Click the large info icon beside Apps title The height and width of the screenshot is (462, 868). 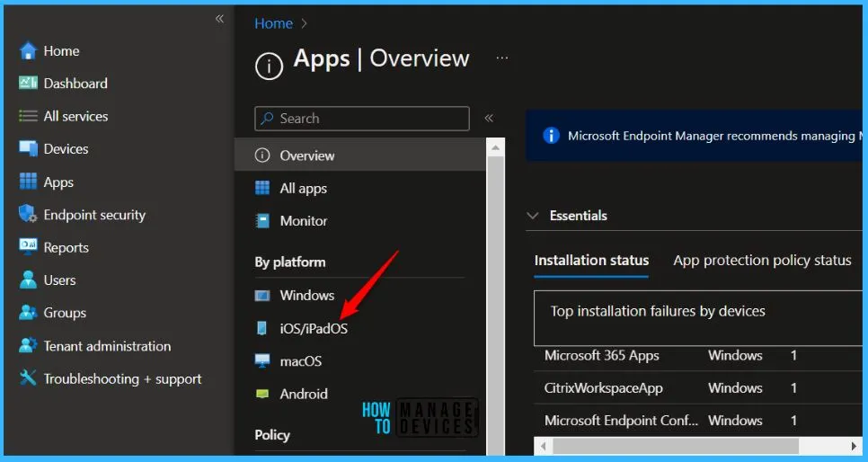pos(269,66)
